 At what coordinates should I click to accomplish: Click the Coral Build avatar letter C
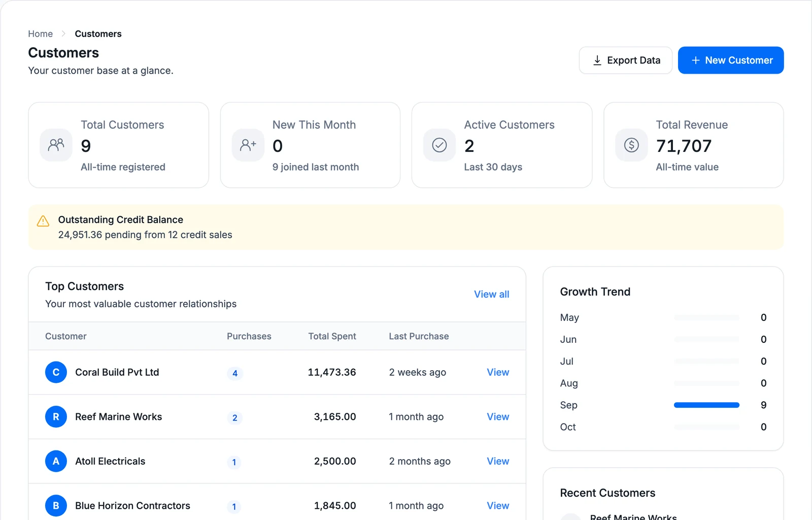pos(56,372)
